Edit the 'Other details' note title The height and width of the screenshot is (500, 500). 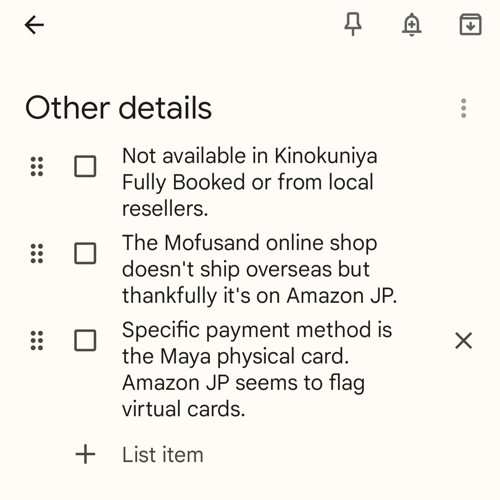[x=119, y=108]
